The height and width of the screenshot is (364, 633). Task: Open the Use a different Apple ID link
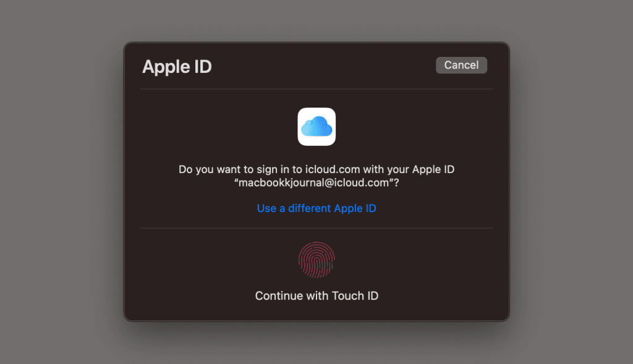[316, 208]
